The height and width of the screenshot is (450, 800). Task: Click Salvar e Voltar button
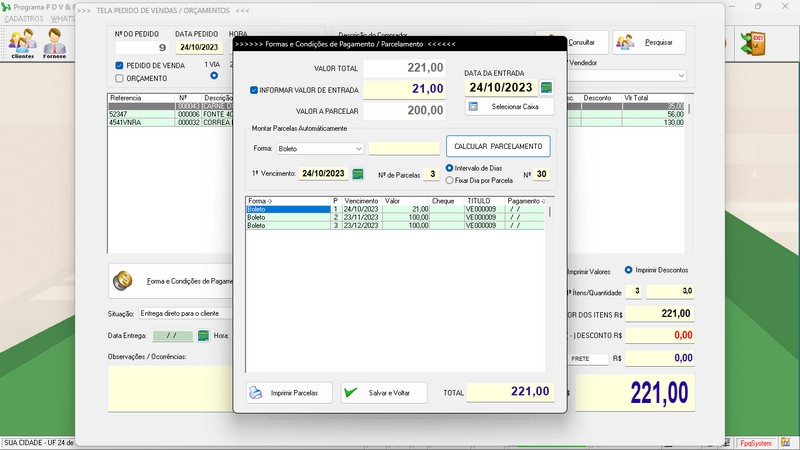click(383, 393)
